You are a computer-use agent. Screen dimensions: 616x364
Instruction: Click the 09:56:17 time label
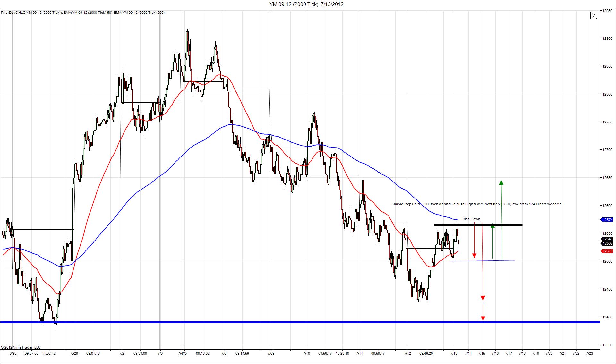pos(325,353)
